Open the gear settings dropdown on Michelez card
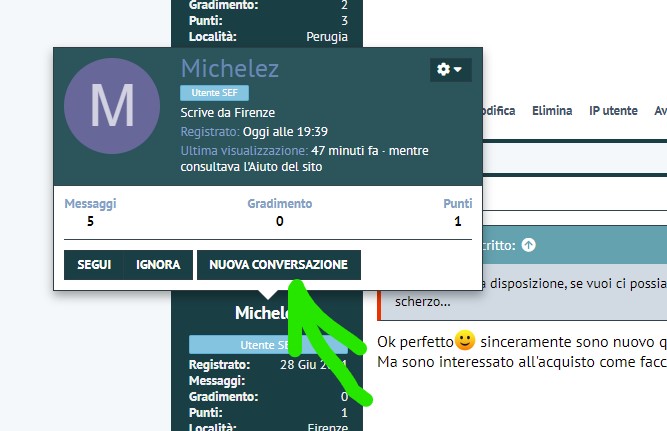The image size is (667, 431). click(450, 69)
